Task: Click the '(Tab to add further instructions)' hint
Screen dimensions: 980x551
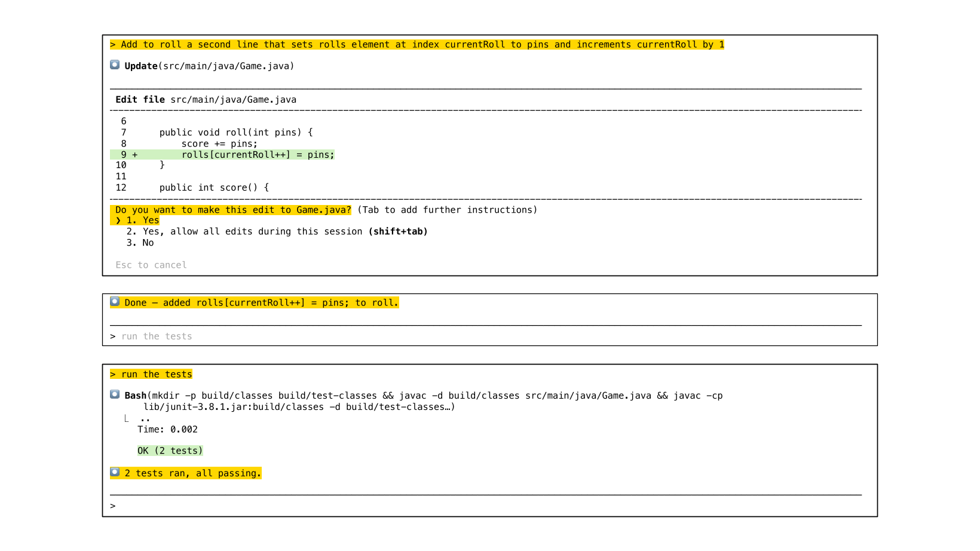Action: tap(447, 210)
